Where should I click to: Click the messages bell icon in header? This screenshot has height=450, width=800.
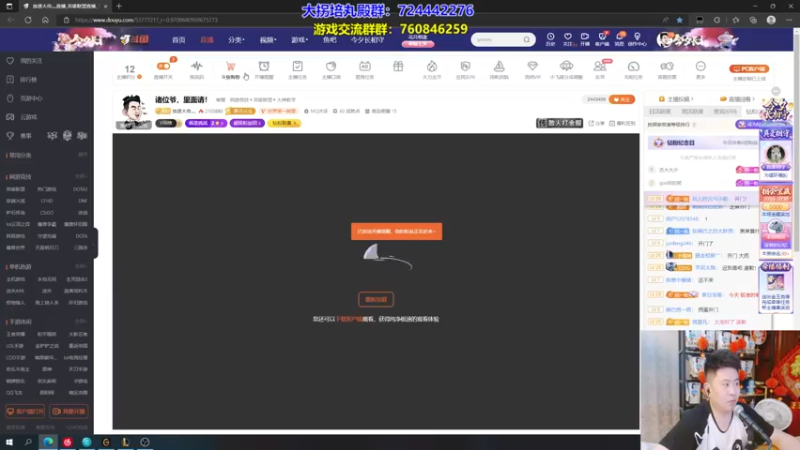pos(619,37)
